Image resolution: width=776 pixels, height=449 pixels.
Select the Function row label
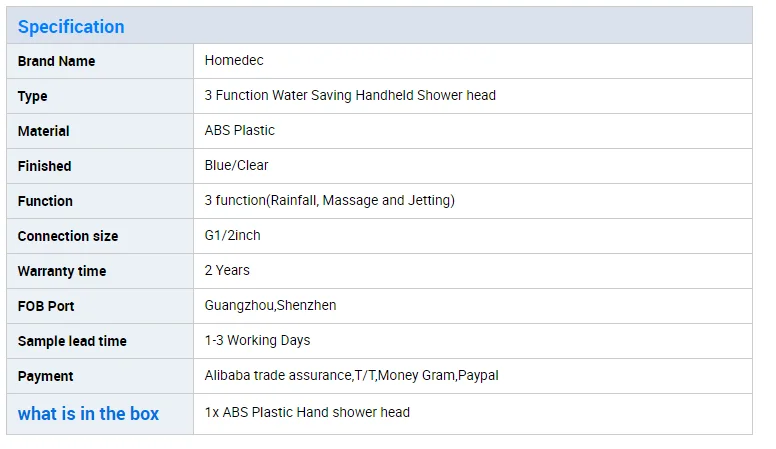tap(46, 201)
